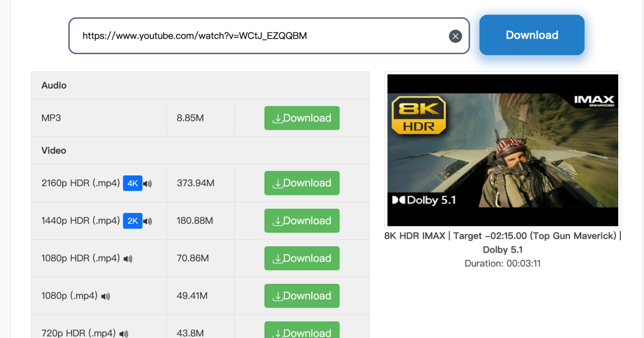
Task: Download the 1080p (.mp4) non-HDR video
Action: (302, 296)
